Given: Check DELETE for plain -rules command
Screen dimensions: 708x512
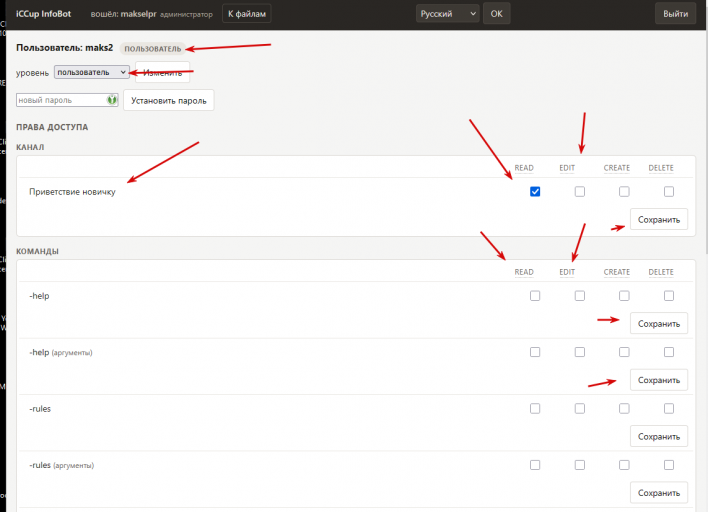Looking at the screenshot, I should [669, 408].
